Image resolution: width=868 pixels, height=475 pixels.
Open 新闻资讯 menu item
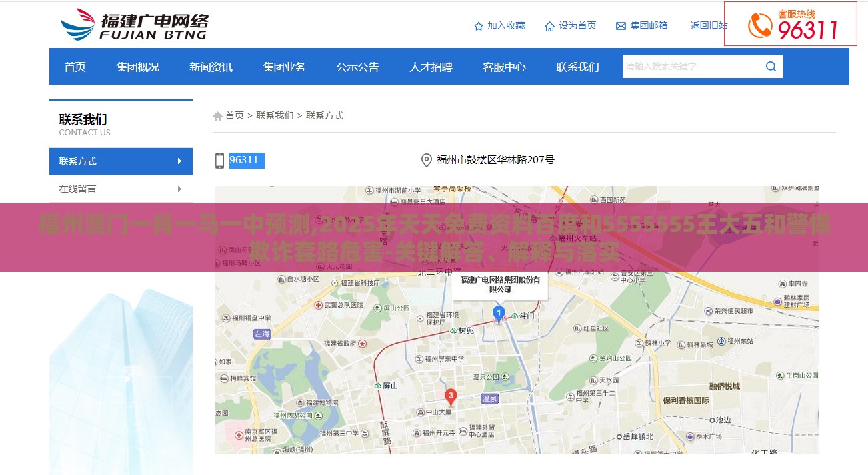pos(211,67)
